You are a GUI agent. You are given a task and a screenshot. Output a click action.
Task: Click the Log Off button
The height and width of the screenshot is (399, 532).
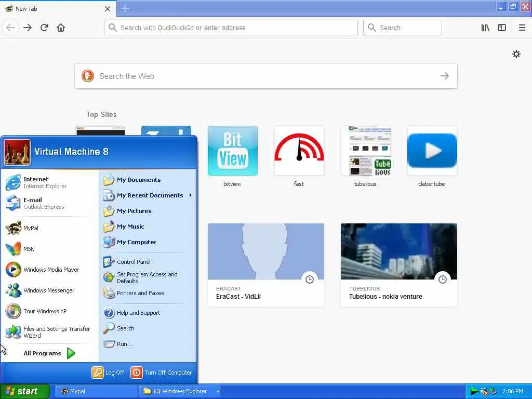click(108, 373)
